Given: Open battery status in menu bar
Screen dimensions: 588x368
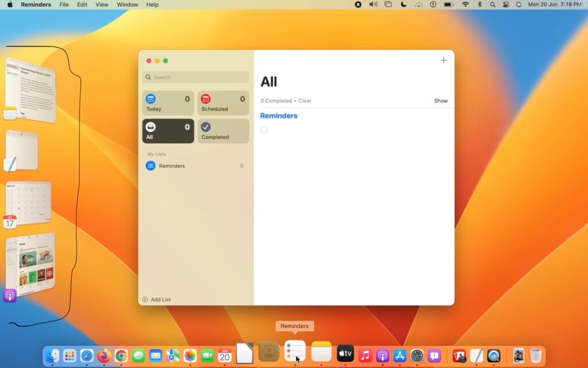Looking at the screenshot, I should pos(448,5).
